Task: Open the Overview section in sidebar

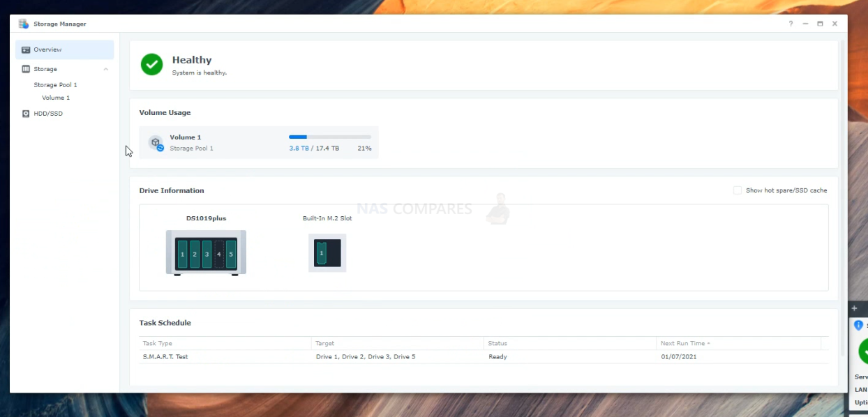Action: click(x=64, y=50)
